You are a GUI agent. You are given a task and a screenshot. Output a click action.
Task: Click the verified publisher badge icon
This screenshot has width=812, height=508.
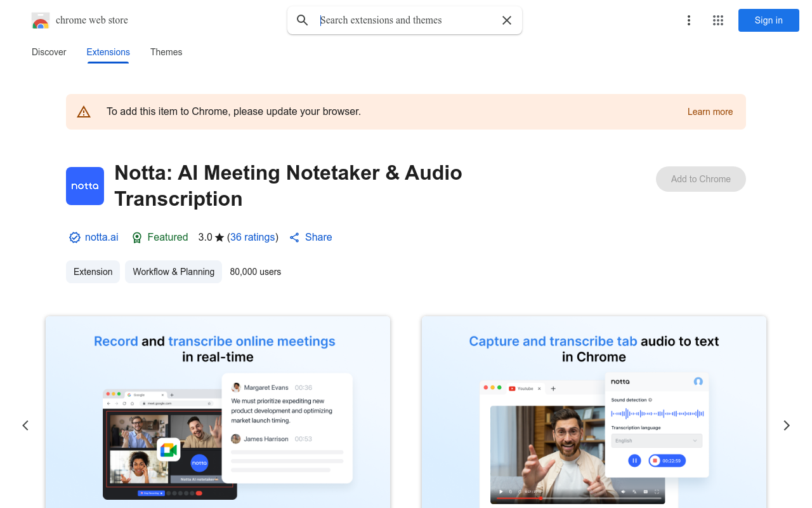click(x=75, y=237)
